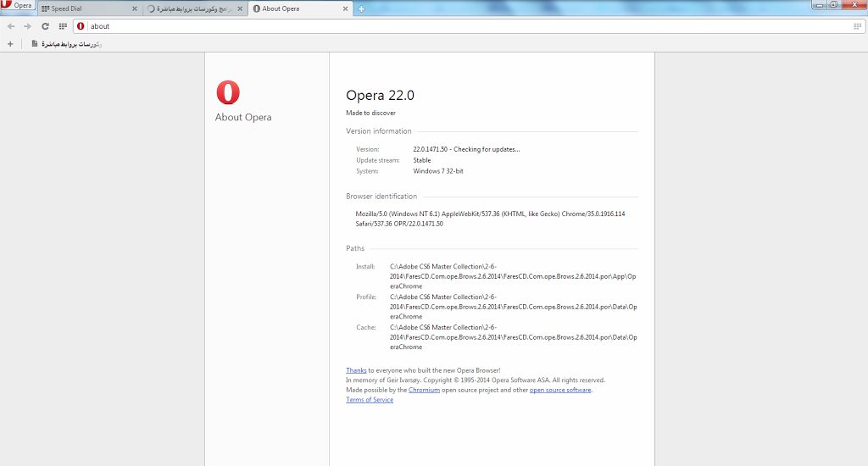The image size is (868, 466).
Task: Click the Made to discover tagline
Action: click(x=371, y=113)
